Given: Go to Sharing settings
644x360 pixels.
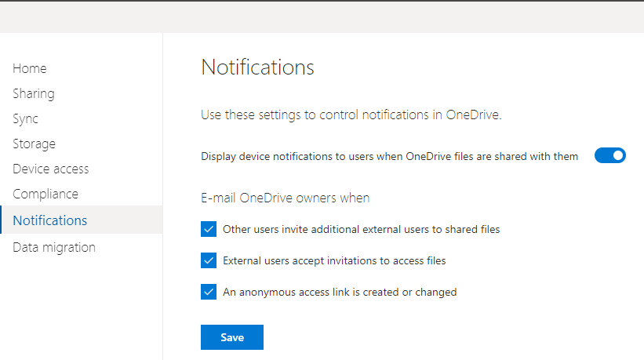Looking at the screenshot, I should point(34,93).
